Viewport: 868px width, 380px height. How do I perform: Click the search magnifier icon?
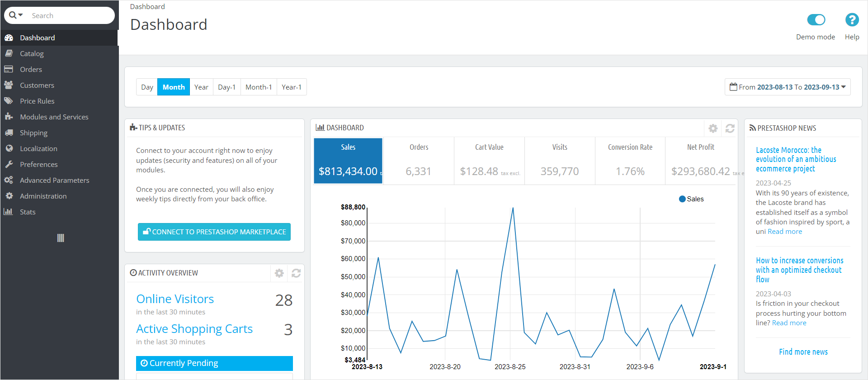pyautogui.click(x=13, y=15)
